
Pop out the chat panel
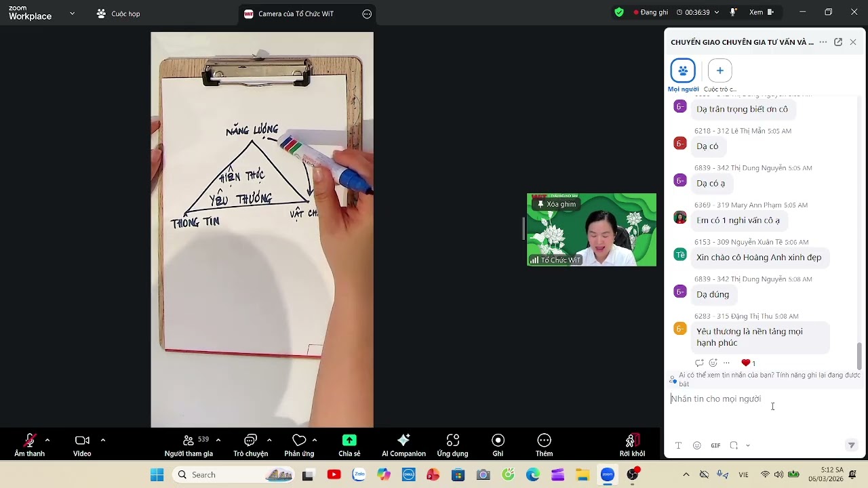[x=838, y=42]
